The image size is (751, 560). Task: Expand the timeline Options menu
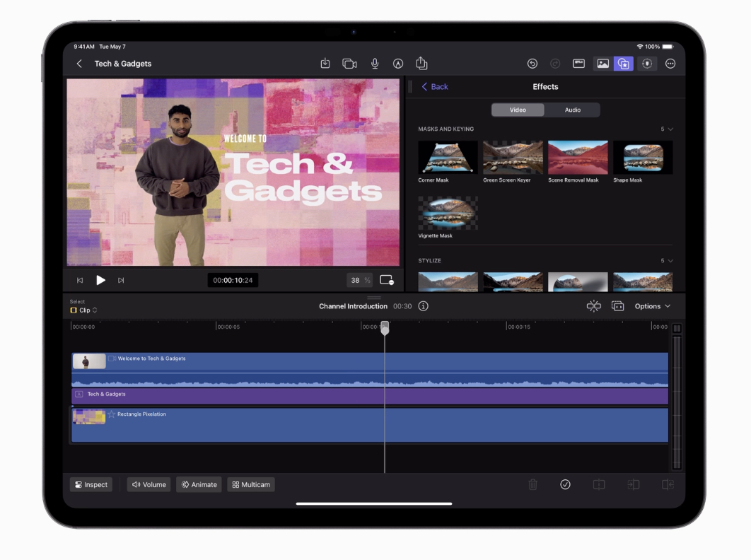click(652, 306)
